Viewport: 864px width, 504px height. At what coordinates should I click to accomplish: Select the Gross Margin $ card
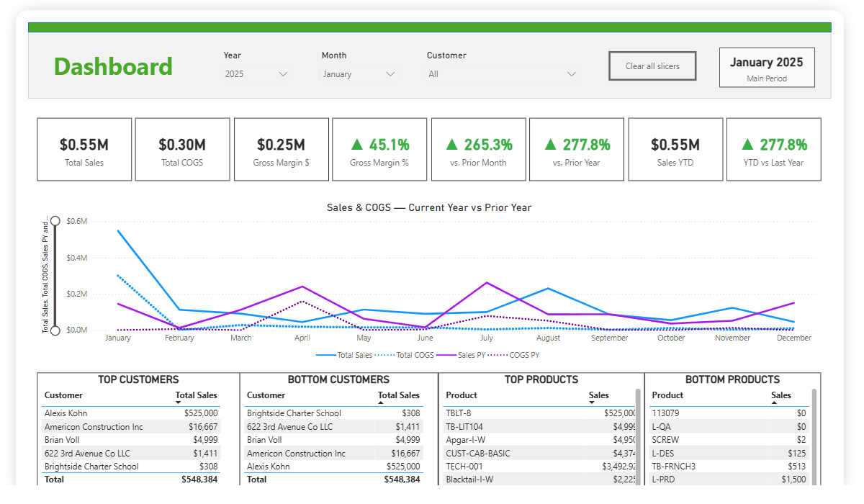point(281,150)
